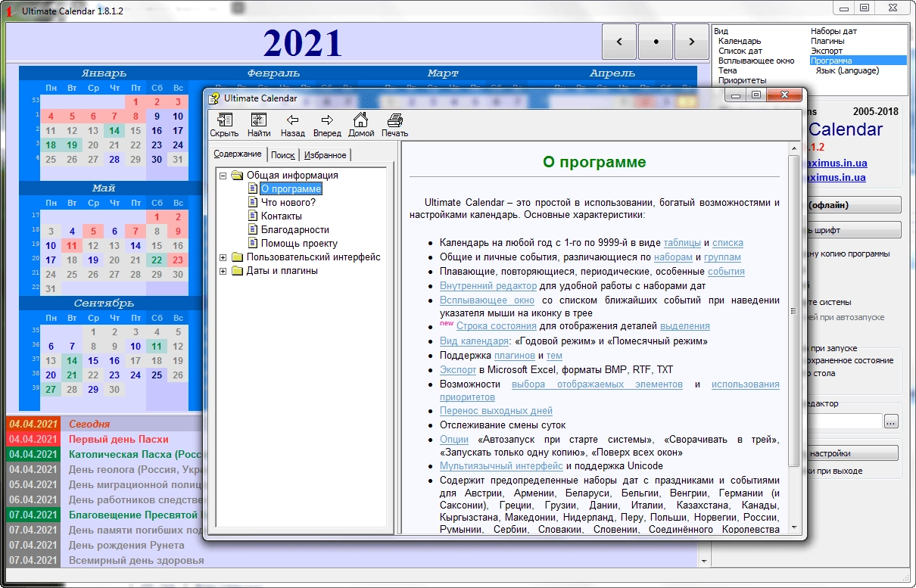This screenshot has width=916, height=588.
Task: Select Плагины in the settings tree
Action: click(x=827, y=41)
